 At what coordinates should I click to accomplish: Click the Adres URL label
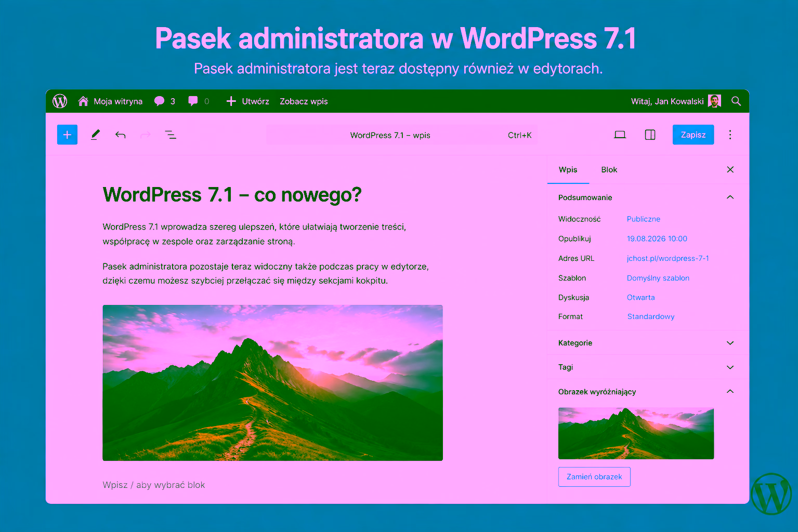pos(576,259)
